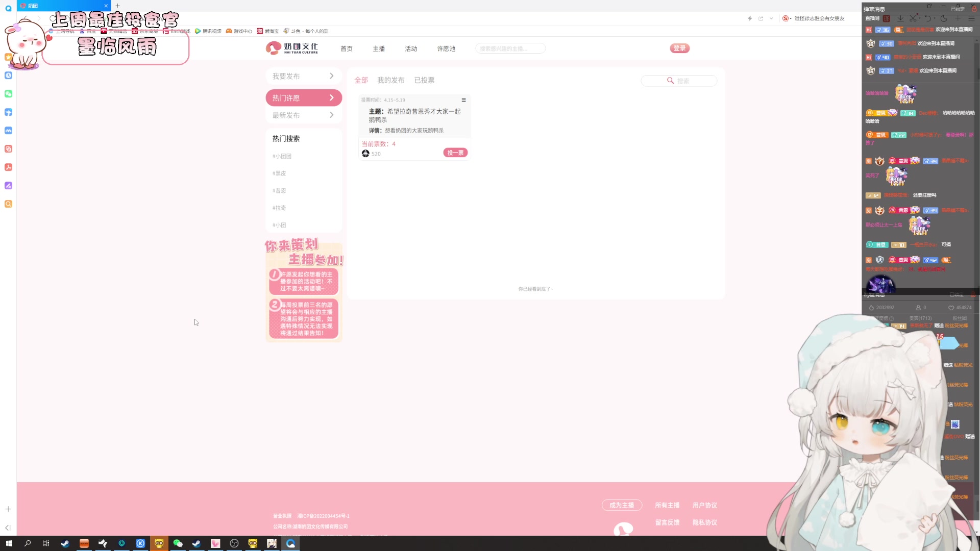Switch to the 我的发布 tab
This screenshot has height=551, width=980.
(x=391, y=80)
